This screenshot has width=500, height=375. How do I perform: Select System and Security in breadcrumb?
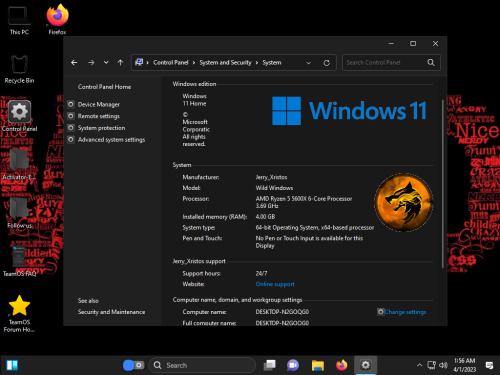pos(225,63)
